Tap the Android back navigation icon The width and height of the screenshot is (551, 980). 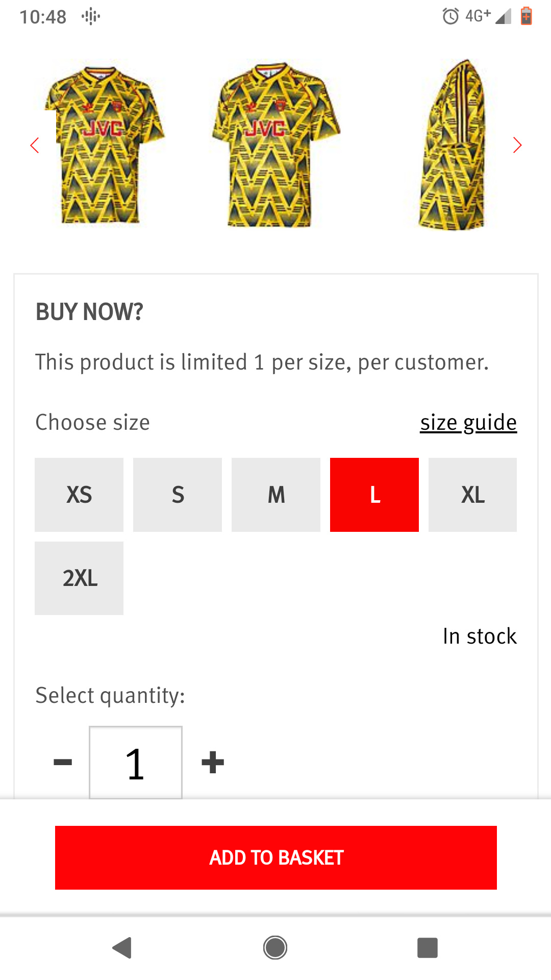tap(122, 948)
